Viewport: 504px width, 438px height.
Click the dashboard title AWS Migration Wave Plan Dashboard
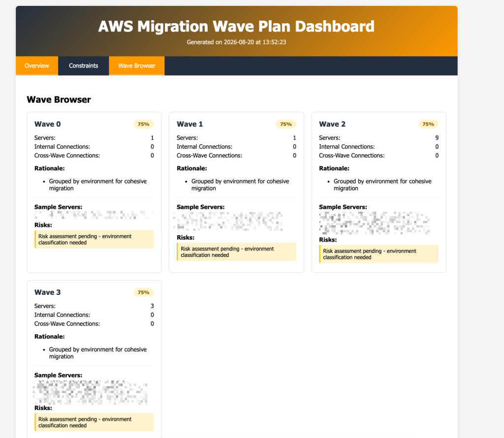[x=236, y=27]
